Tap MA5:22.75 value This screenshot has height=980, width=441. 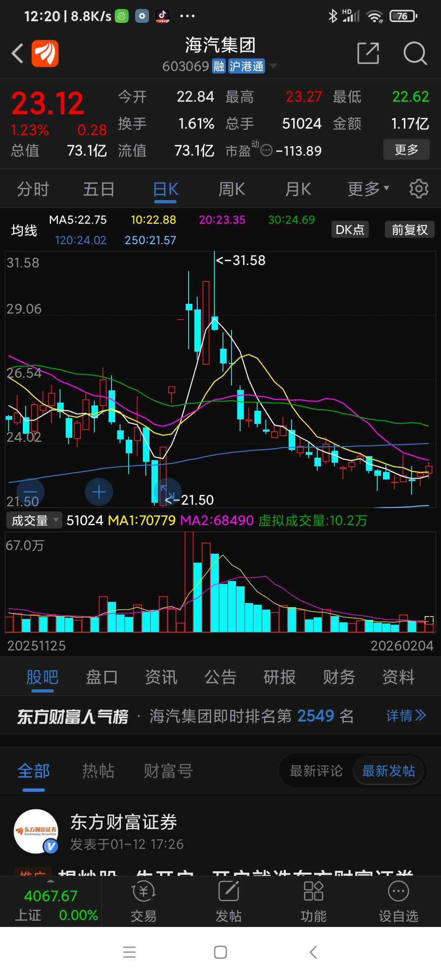click(78, 220)
